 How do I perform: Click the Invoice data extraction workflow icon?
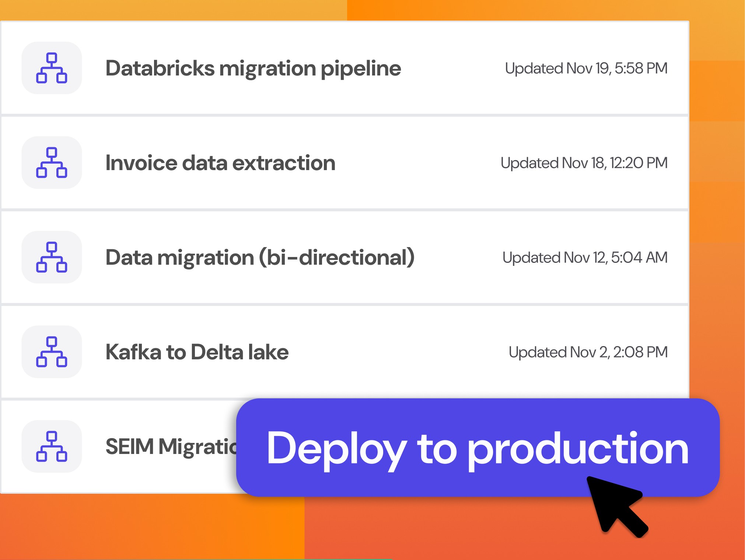pos(52,163)
